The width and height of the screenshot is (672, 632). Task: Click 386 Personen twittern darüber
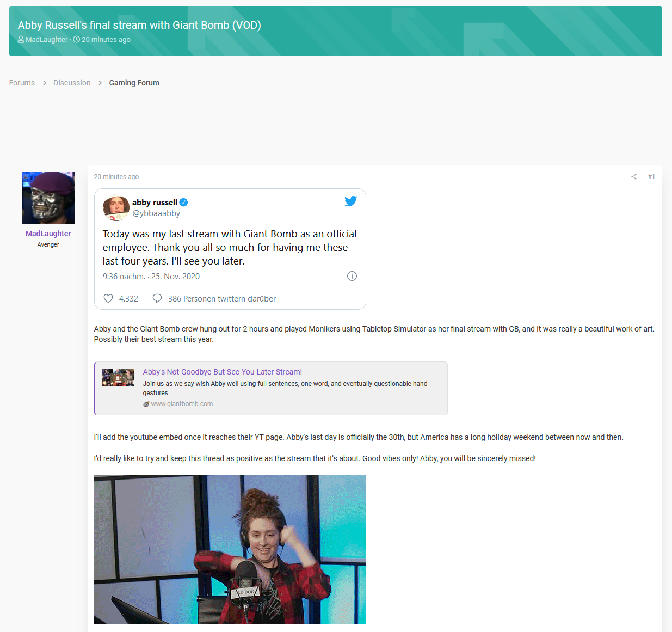(222, 299)
